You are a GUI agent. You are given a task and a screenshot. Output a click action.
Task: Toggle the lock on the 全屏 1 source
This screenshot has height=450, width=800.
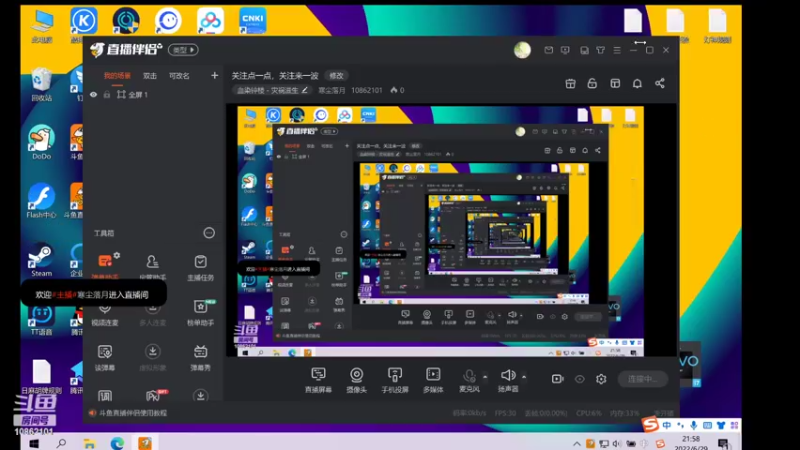click(x=107, y=94)
